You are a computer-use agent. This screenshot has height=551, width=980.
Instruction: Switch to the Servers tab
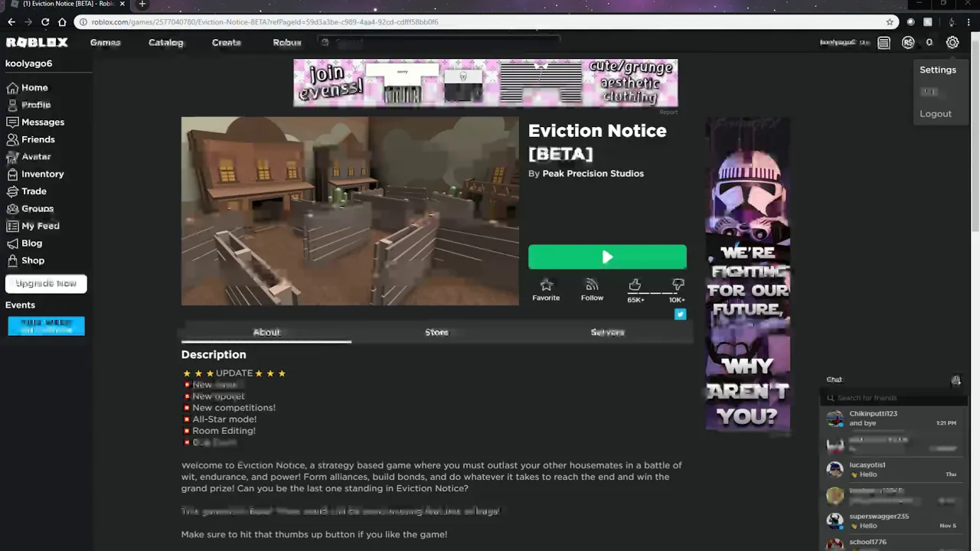pos(607,332)
